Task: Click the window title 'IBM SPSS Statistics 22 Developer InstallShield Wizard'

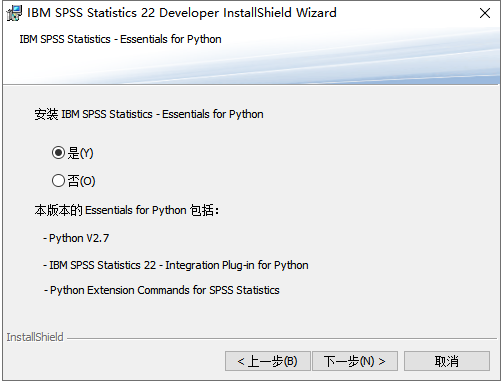Action: (182, 13)
